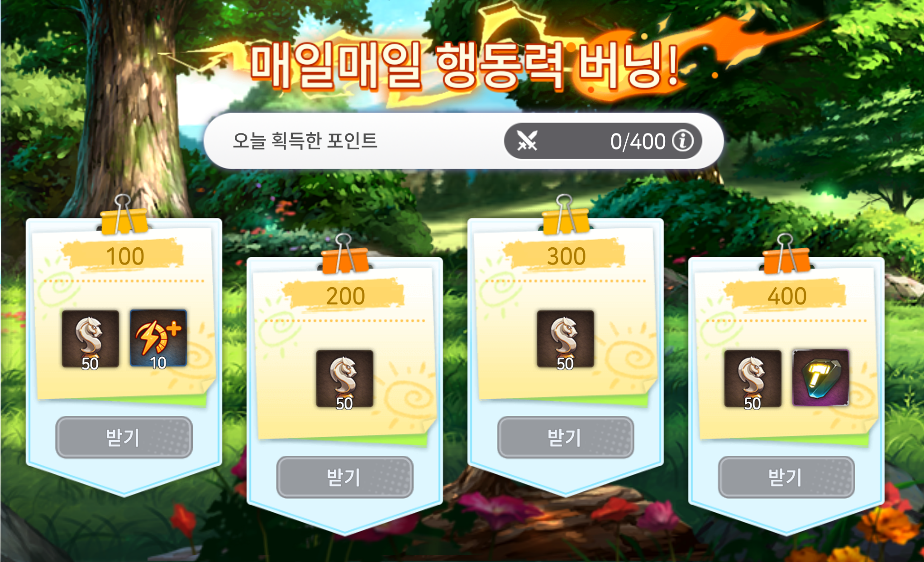Click the 300 milestone header label
The image size is (924, 562).
567,256
